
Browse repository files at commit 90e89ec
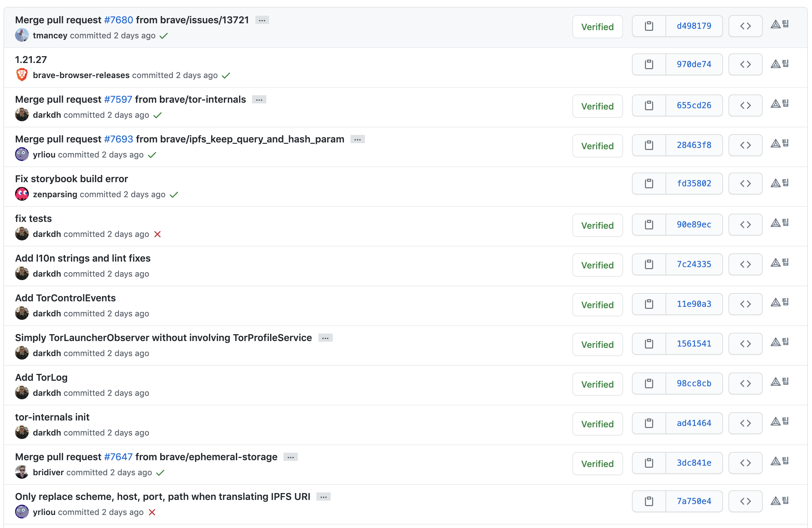tap(745, 225)
